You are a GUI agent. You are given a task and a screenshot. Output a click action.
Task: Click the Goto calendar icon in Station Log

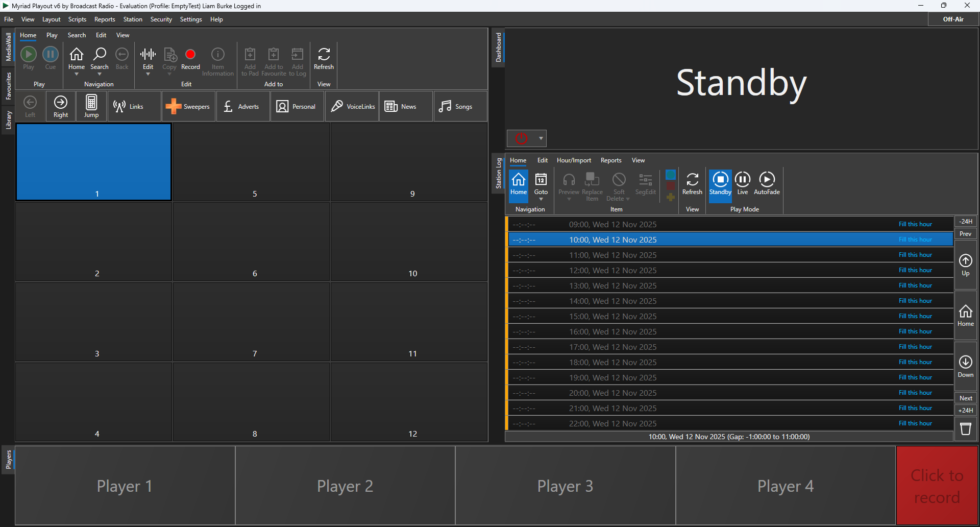pyautogui.click(x=541, y=180)
